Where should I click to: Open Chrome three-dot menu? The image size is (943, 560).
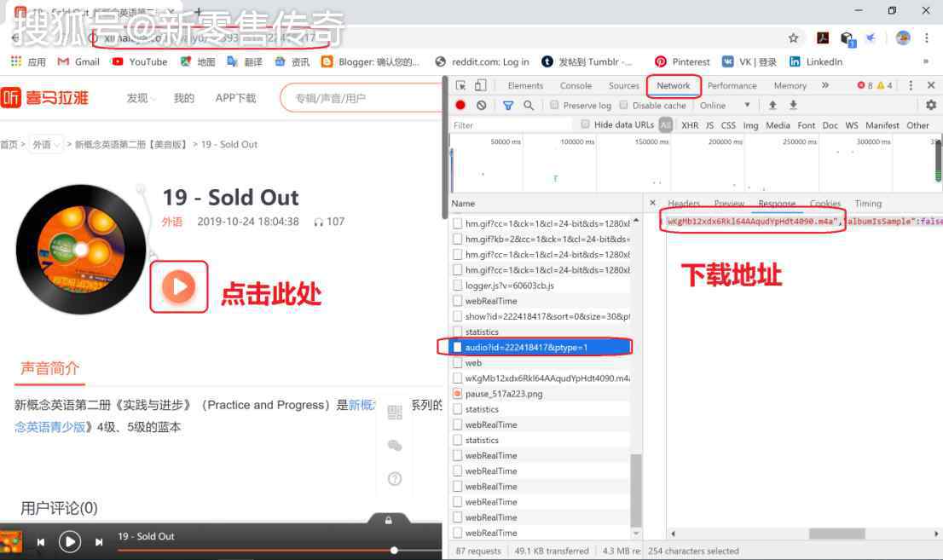click(927, 38)
